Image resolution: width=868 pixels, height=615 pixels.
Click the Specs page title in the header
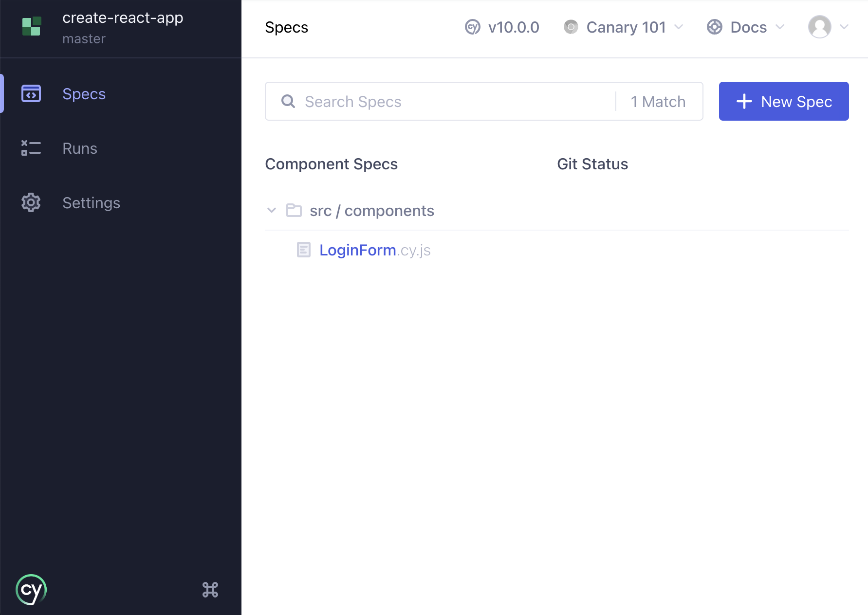[x=286, y=27]
